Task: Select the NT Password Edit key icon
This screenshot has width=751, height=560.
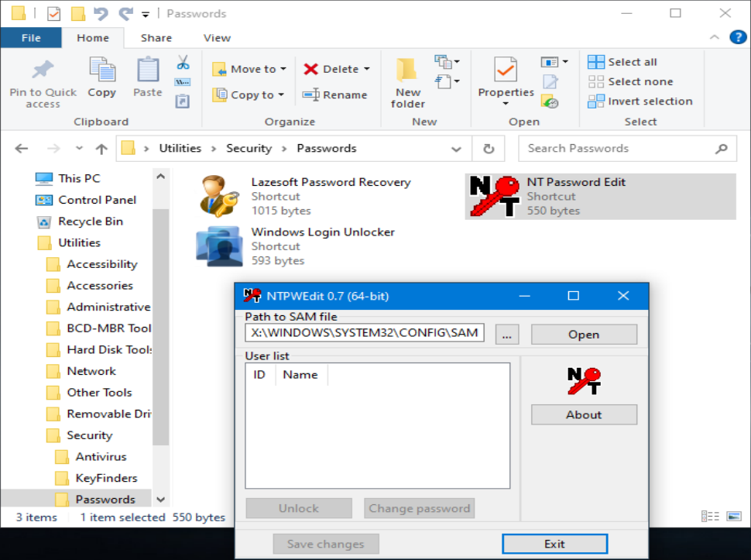Action: coord(494,197)
